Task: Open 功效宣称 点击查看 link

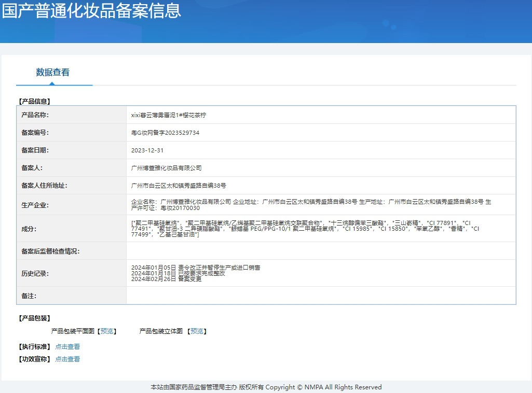Action: (x=67, y=359)
